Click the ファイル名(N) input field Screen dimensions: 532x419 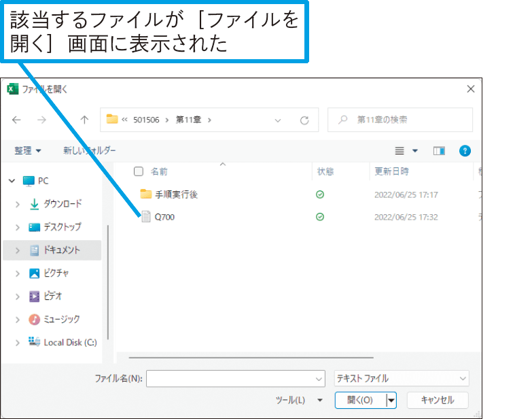236,379
